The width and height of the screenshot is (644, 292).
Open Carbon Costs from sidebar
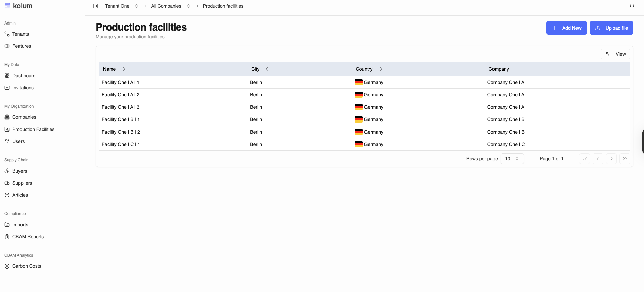tap(27, 266)
